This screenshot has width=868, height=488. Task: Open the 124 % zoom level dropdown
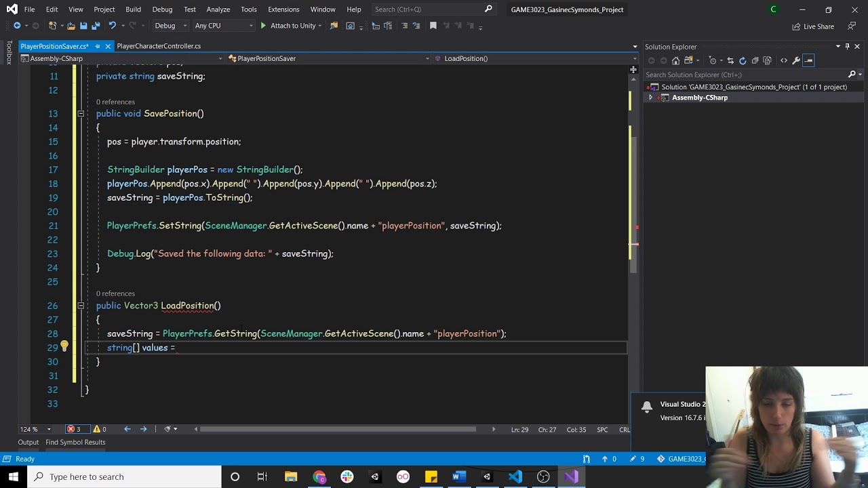[35, 429]
